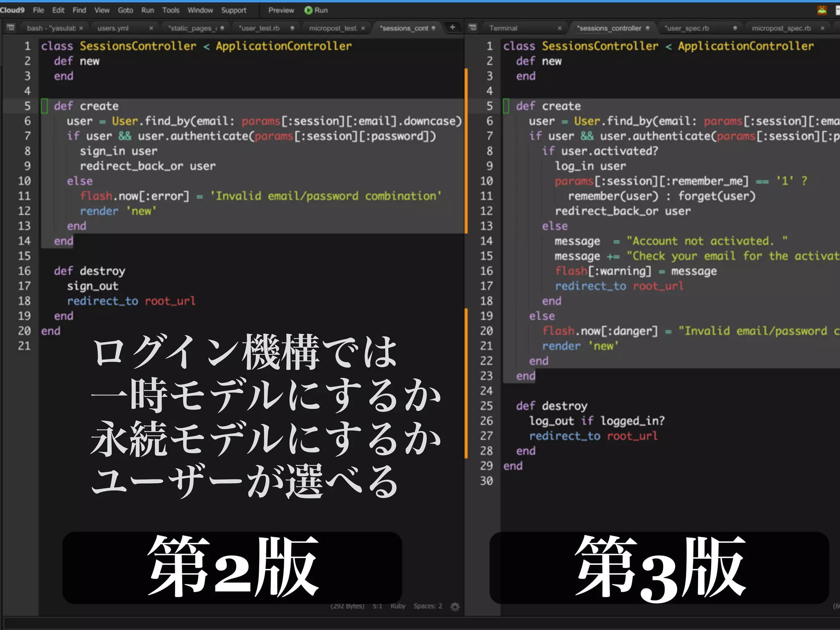Viewport: 840px width, 630px height.
Task: Open the Spaces: 2 indentation selector
Action: pos(427,606)
